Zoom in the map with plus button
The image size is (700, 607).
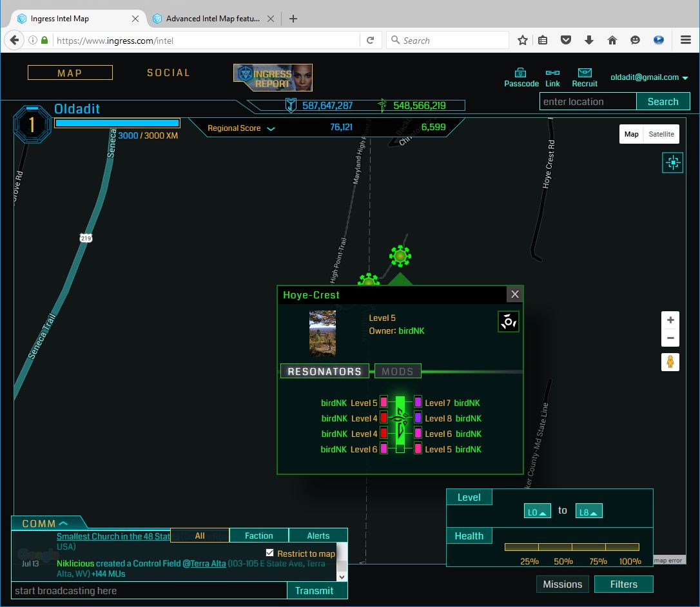point(670,320)
